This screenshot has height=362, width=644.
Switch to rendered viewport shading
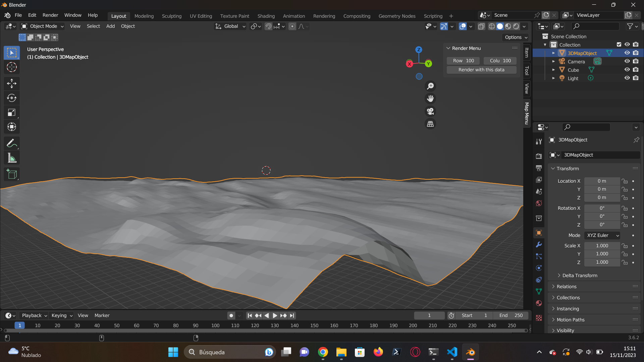pos(516,26)
